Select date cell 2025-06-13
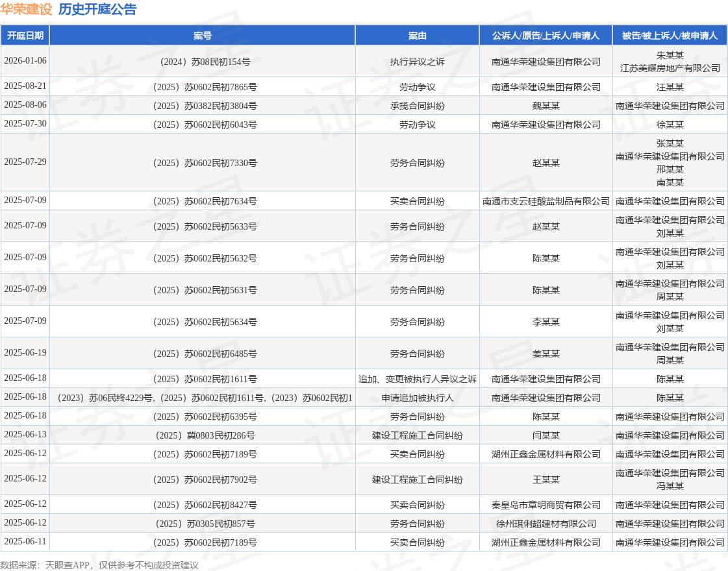The image size is (728, 571). [x=25, y=435]
